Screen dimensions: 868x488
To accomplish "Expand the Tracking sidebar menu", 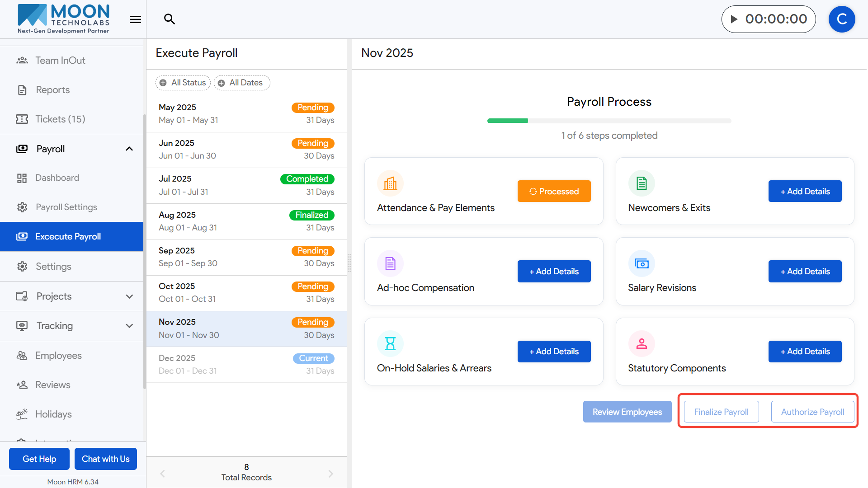I will [x=129, y=326].
